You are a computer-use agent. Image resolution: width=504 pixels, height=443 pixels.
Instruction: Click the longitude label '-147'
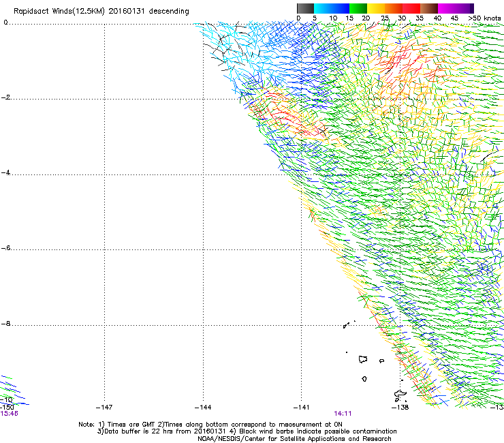click(104, 408)
